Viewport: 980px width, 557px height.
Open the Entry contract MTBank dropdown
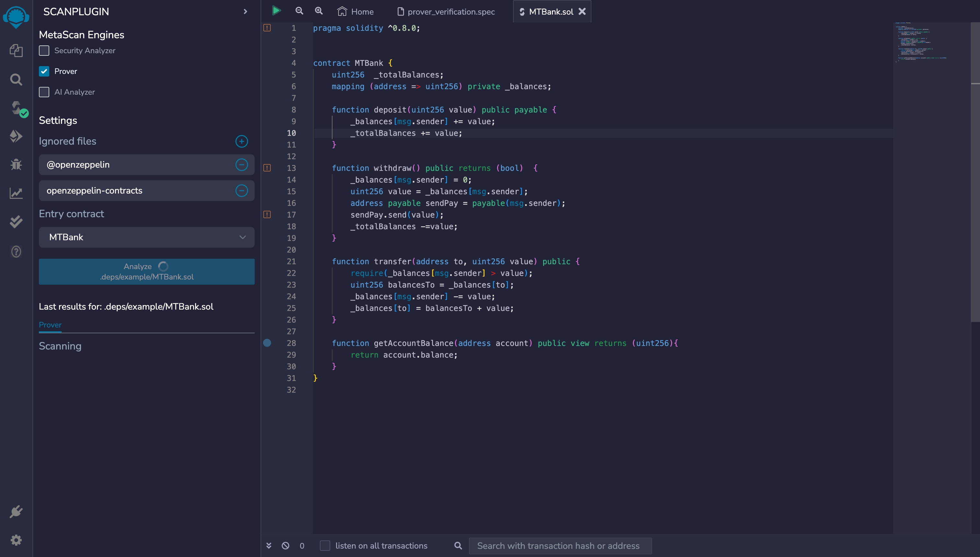tap(146, 237)
